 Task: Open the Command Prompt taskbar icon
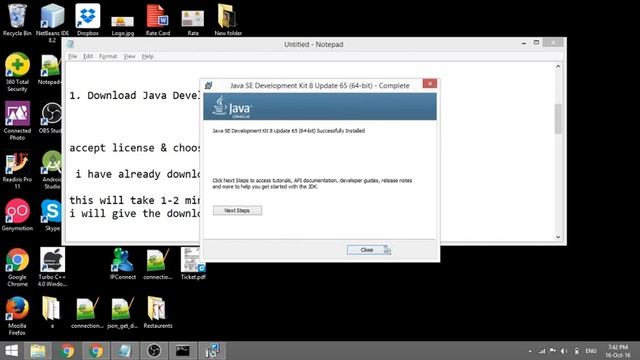tap(182, 351)
